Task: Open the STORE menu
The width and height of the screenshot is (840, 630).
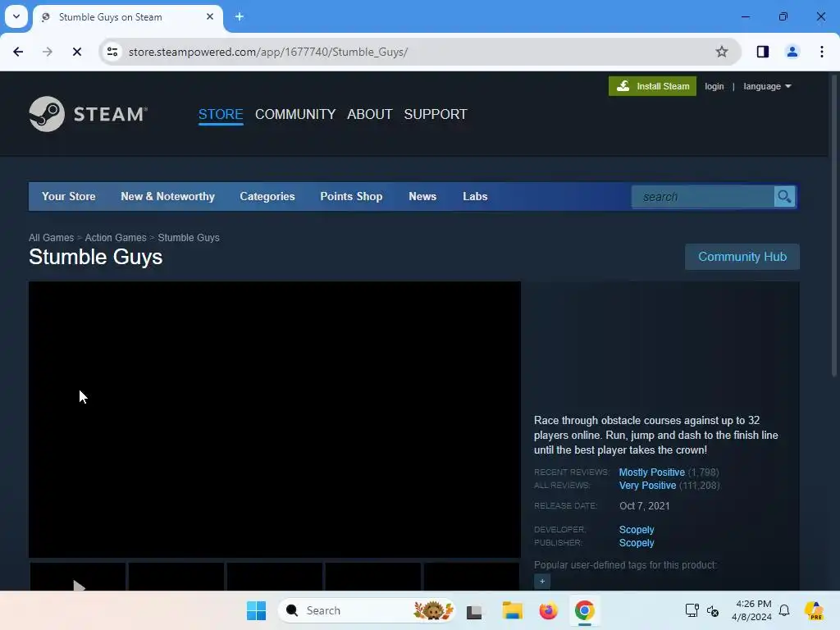Action: coord(221,114)
